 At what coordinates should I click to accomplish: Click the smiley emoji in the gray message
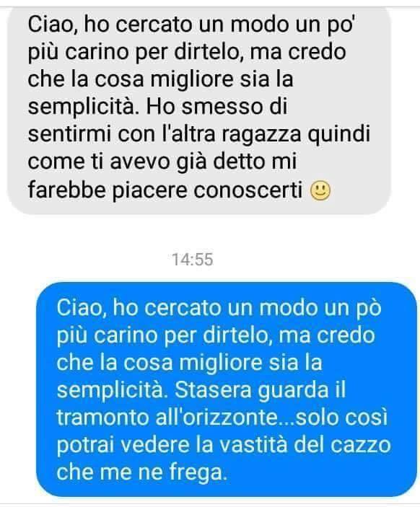pos(320,190)
